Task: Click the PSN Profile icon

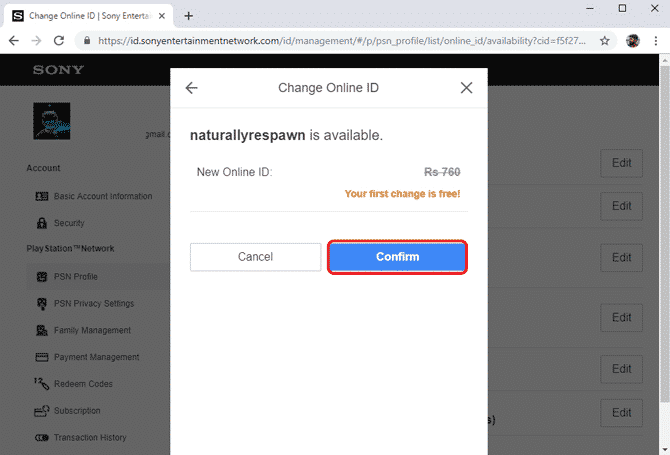Action: point(41,277)
